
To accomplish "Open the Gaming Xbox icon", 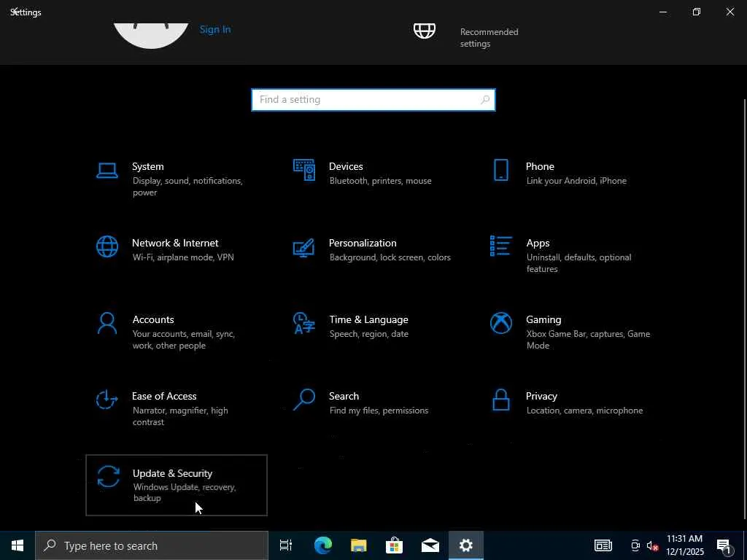I will coord(500,323).
